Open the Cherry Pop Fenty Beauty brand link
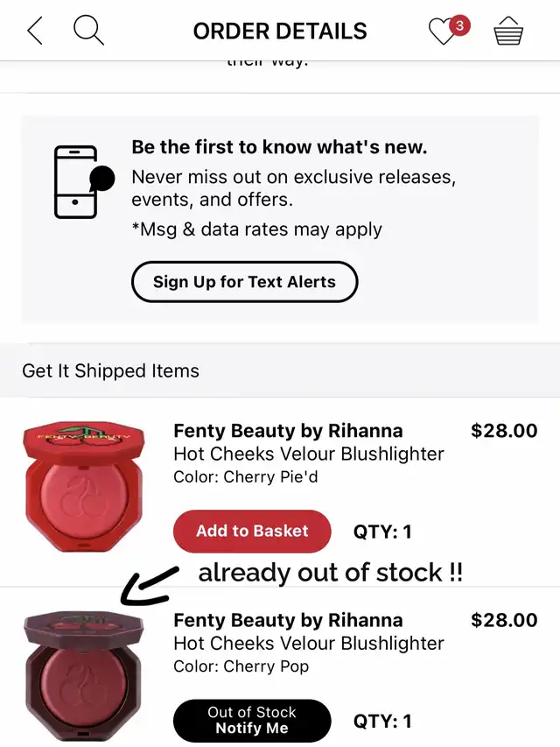This screenshot has width=560, height=747. (x=288, y=620)
